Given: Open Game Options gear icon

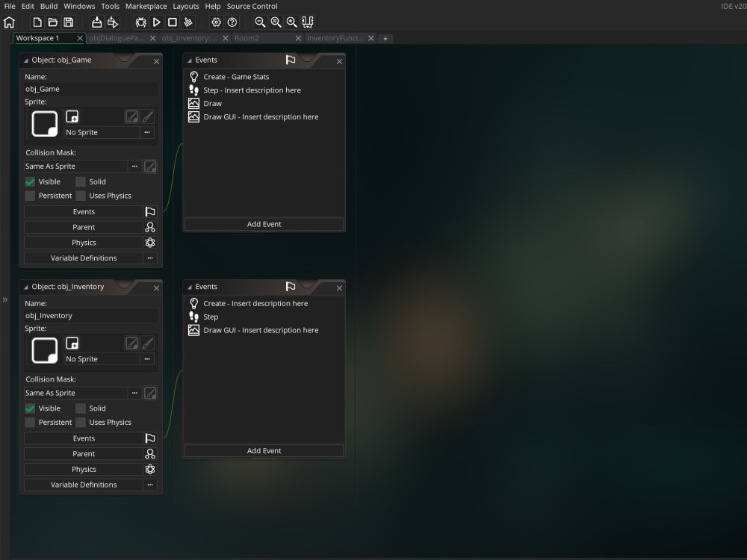Looking at the screenshot, I should 217,22.
